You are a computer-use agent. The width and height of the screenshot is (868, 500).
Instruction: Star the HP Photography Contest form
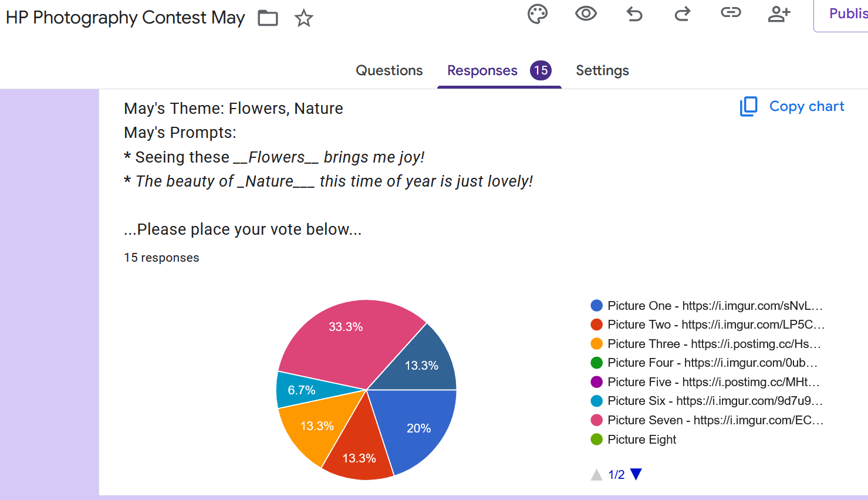[x=303, y=18]
